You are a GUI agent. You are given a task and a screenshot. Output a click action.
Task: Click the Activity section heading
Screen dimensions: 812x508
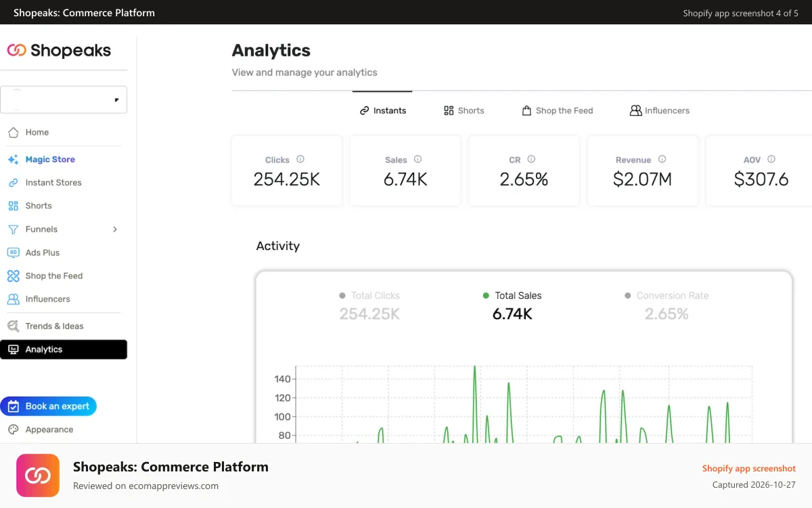point(277,246)
